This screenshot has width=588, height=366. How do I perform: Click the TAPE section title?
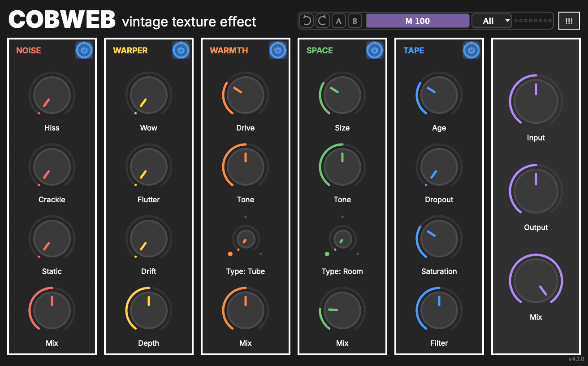[x=414, y=51]
